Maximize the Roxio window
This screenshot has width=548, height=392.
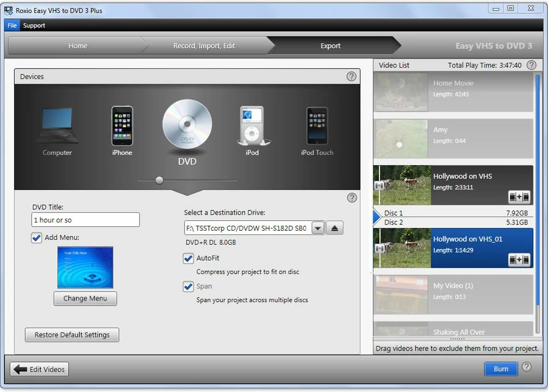[x=510, y=8]
